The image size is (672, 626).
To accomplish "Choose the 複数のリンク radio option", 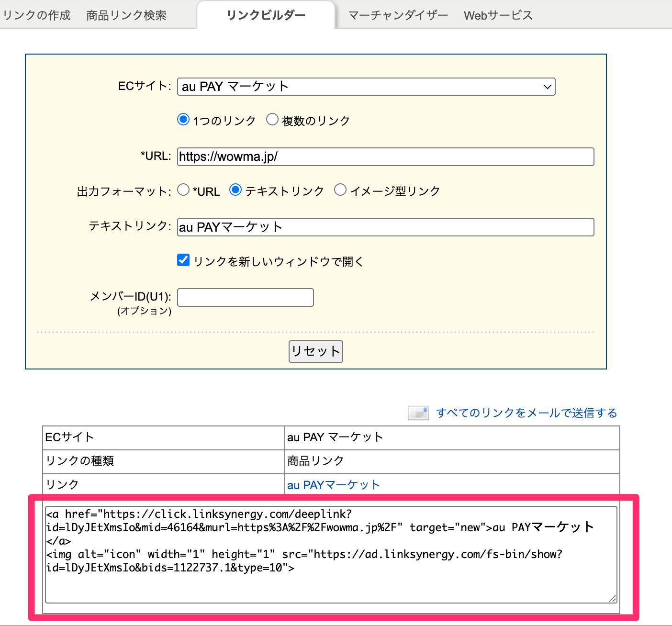I will tap(272, 119).
